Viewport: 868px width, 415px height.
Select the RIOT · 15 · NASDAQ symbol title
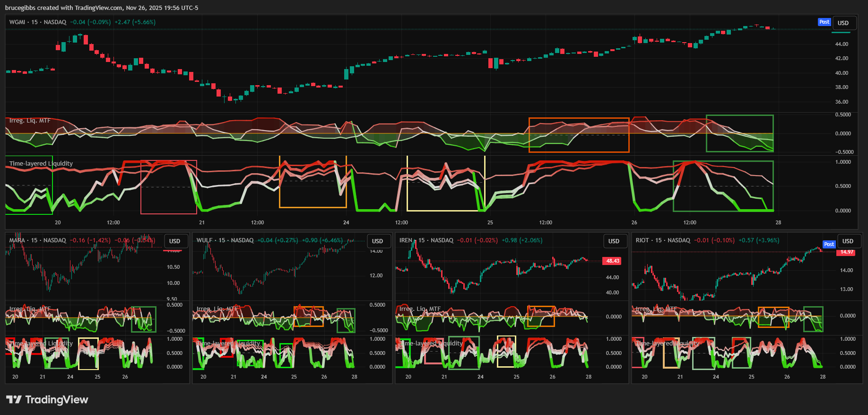click(663, 240)
